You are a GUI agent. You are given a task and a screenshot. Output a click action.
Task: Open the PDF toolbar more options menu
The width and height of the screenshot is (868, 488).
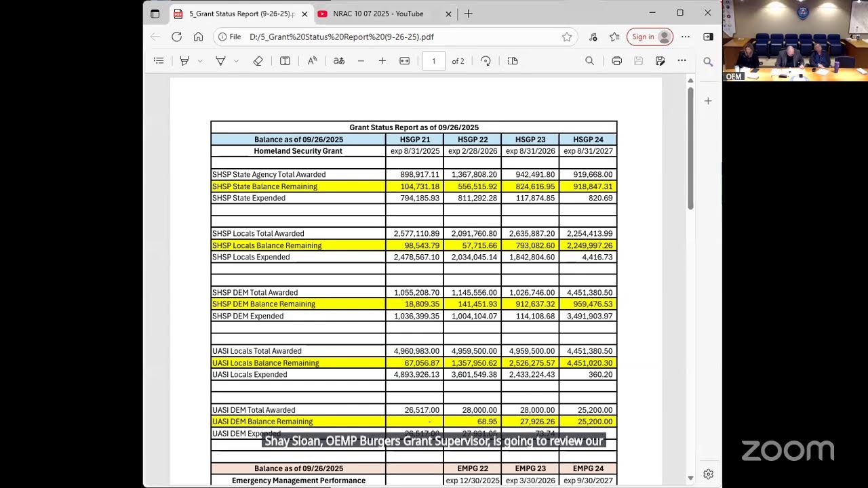(682, 61)
